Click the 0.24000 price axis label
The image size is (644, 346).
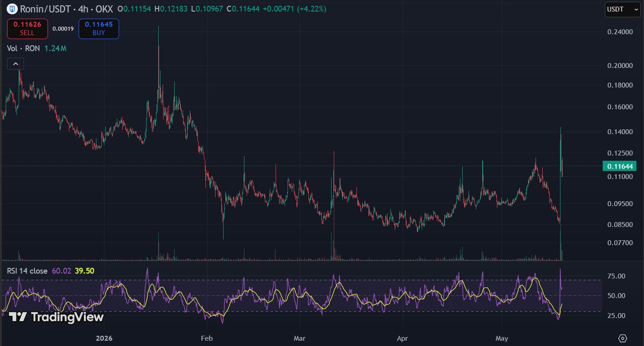pyautogui.click(x=620, y=32)
